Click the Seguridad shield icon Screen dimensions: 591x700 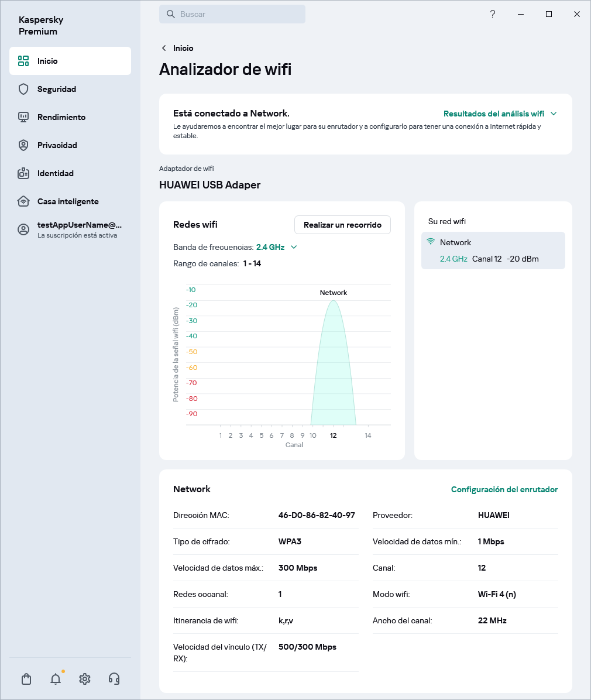(23, 89)
